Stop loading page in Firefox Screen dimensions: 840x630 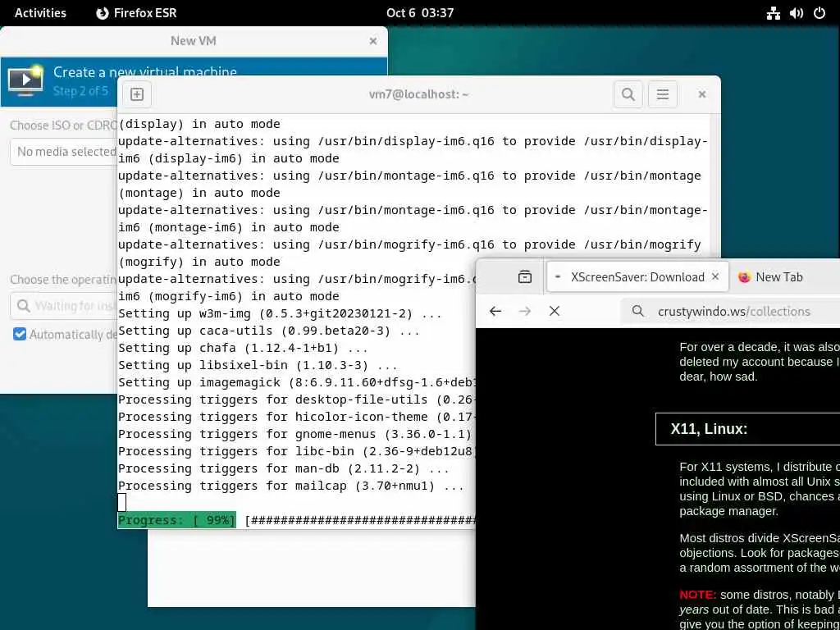[555, 311]
